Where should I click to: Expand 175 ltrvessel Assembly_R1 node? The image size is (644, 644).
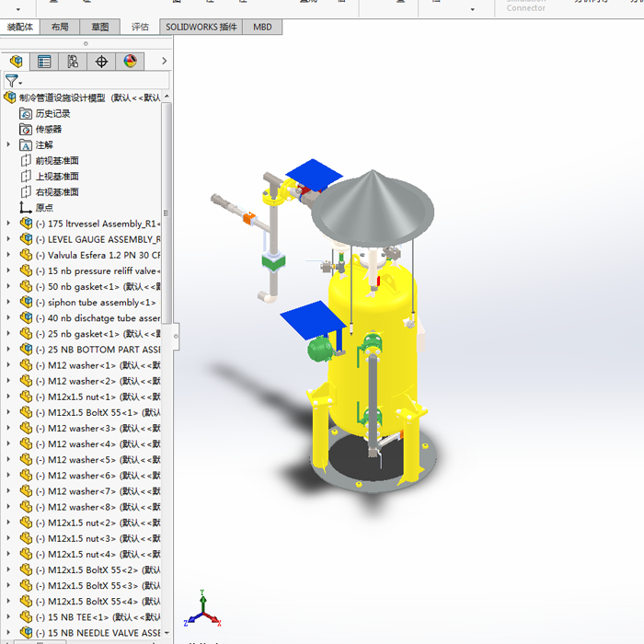pyautogui.click(x=8, y=224)
